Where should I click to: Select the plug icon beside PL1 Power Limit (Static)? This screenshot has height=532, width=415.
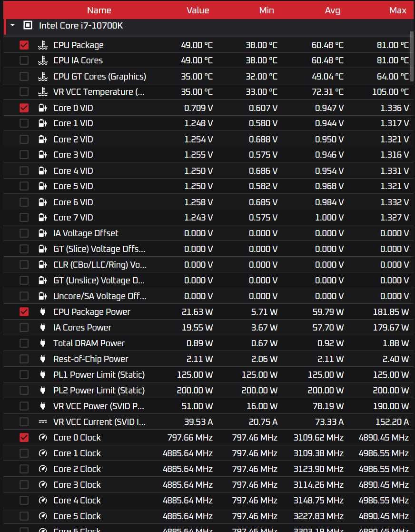coord(43,374)
